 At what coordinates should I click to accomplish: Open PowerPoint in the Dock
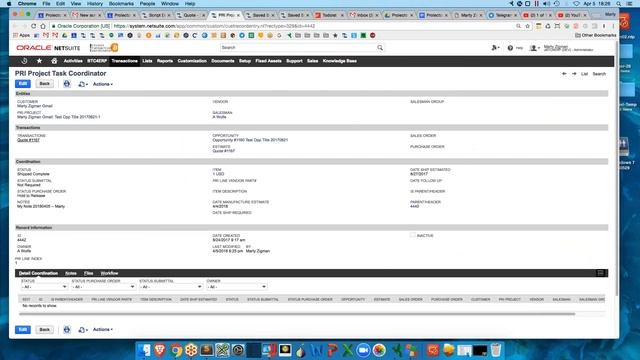coord(332,350)
